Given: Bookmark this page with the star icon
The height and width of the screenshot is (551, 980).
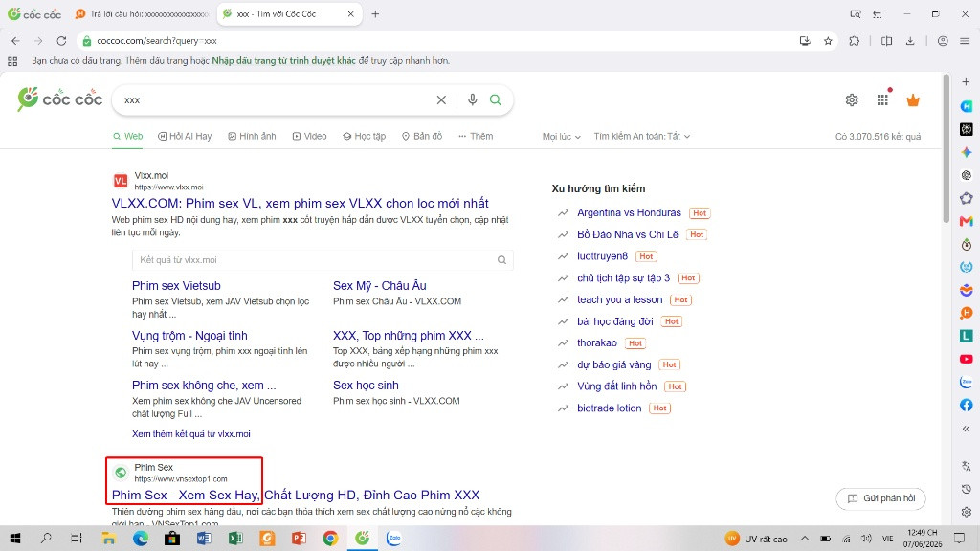Looking at the screenshot, I should click(x=828, y=40).
